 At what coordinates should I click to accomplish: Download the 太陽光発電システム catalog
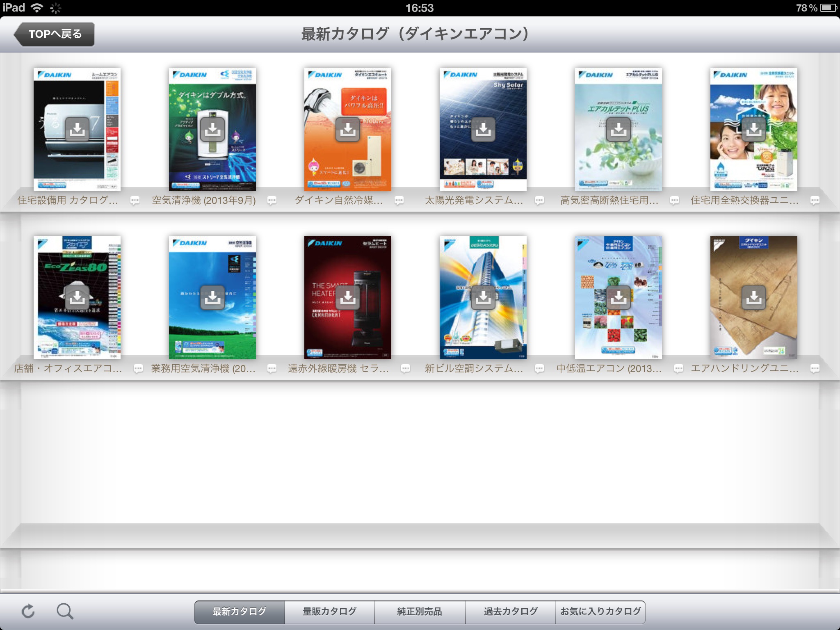pyautogui.click(x=483, y=130)
